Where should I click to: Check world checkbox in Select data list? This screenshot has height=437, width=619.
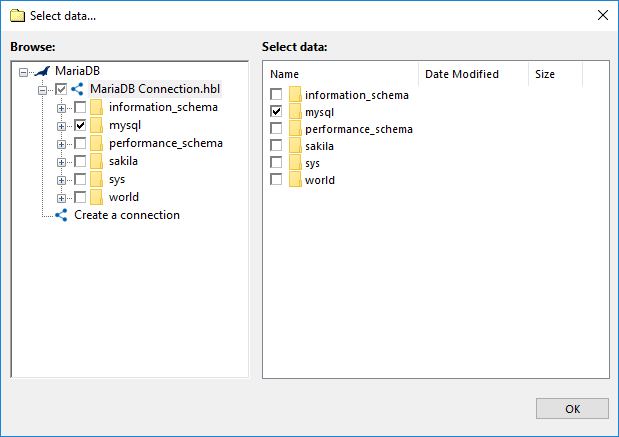click(x=276, y=180)
